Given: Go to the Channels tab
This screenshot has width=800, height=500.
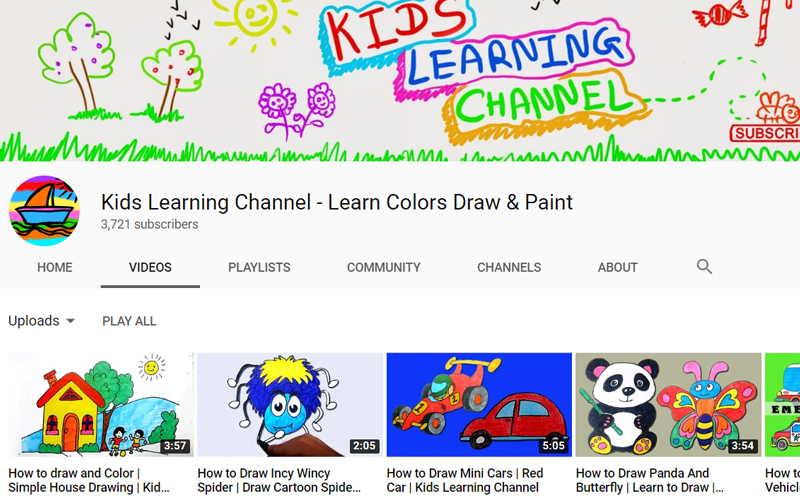Looking at the screenshot, I should tap(509, 267).
